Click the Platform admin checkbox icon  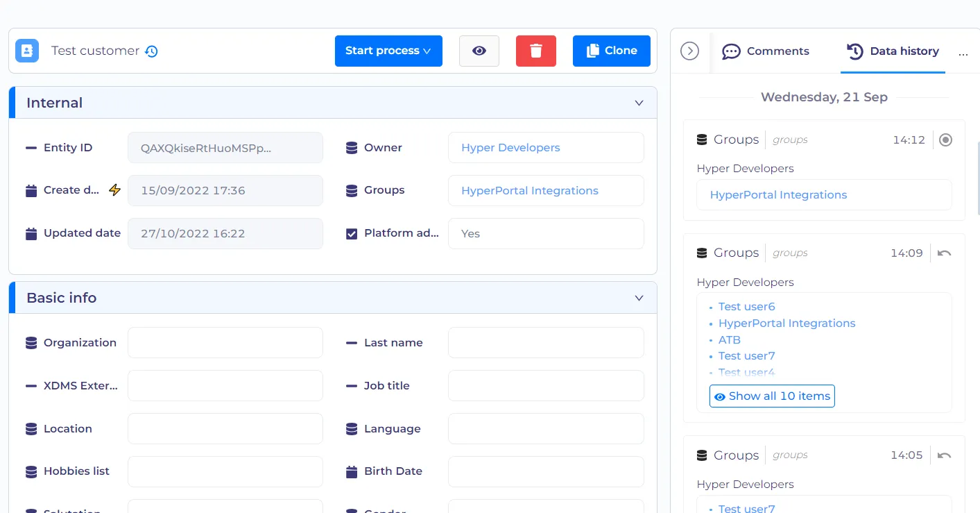(352, 234)
